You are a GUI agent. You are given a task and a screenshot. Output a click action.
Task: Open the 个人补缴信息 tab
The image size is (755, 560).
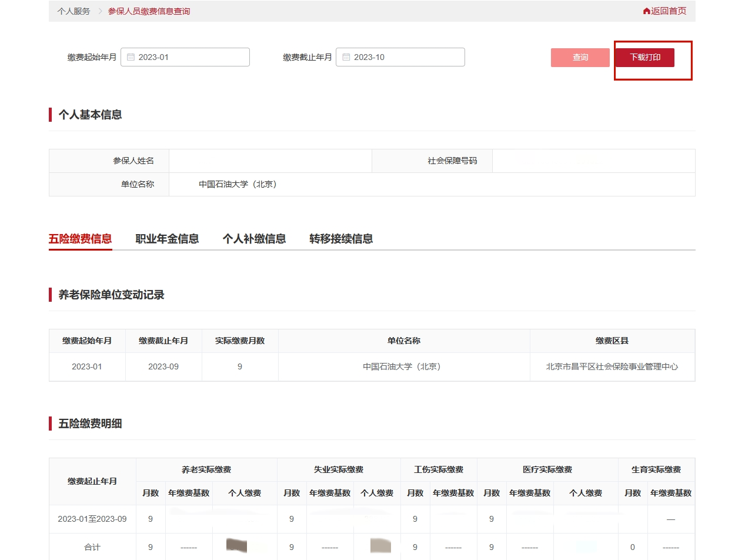pos(254,239)
